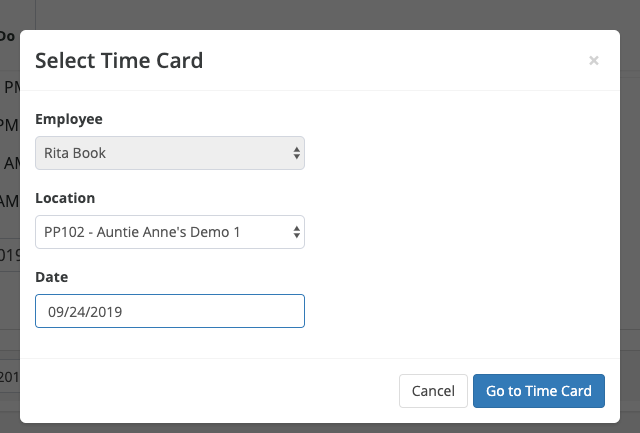The image size is (640, 433).
Task: Click the Employee field label
Action: coord(69,119)
